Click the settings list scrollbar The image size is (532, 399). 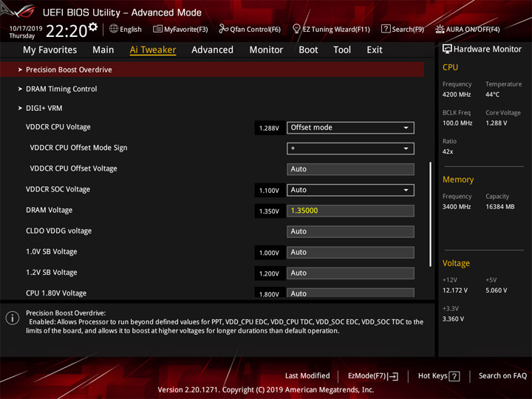coord(431,214)
